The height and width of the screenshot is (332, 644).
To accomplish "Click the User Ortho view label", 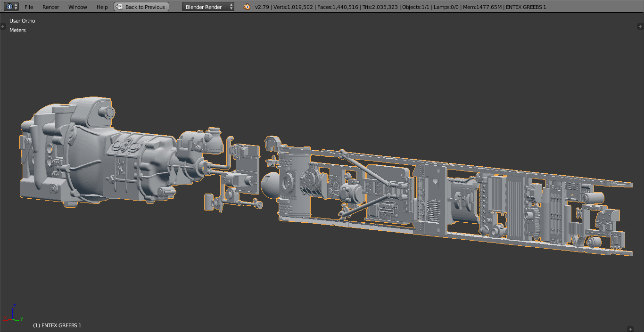I will point(22,21).
